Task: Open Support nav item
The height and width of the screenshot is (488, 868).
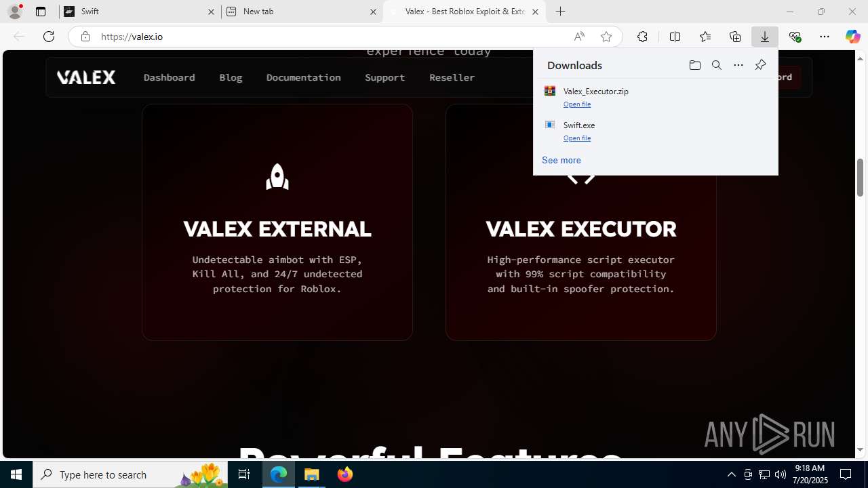Action: [384, 77]
